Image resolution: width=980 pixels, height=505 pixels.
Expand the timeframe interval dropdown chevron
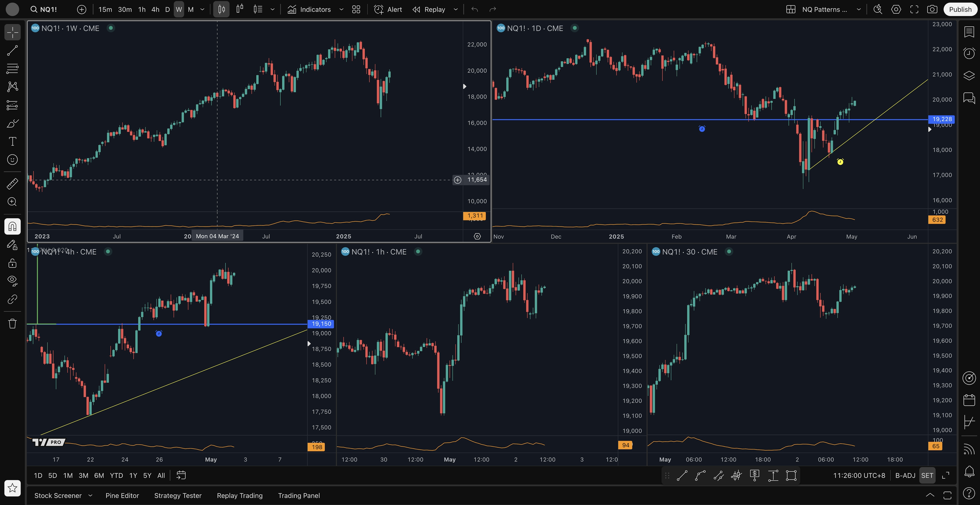(x=202, y=9)
